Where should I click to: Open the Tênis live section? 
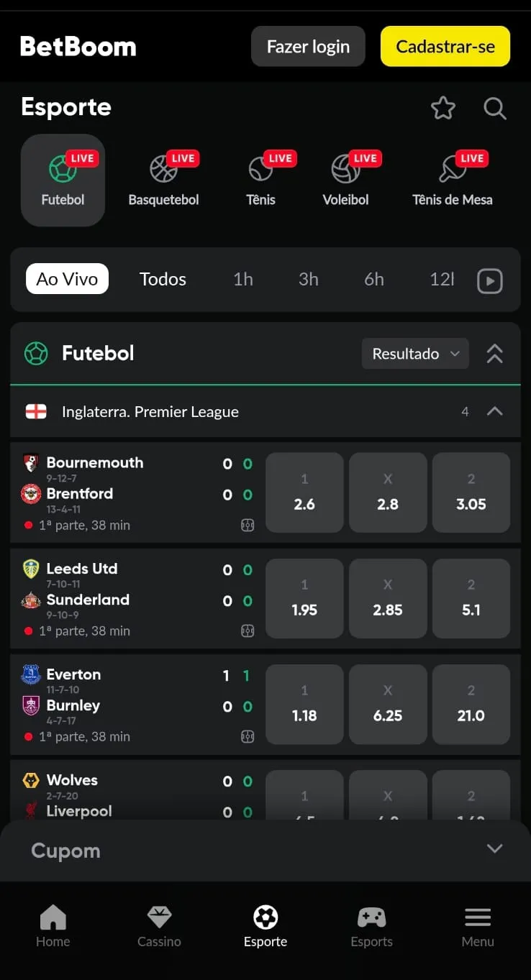tap(260, 179)
